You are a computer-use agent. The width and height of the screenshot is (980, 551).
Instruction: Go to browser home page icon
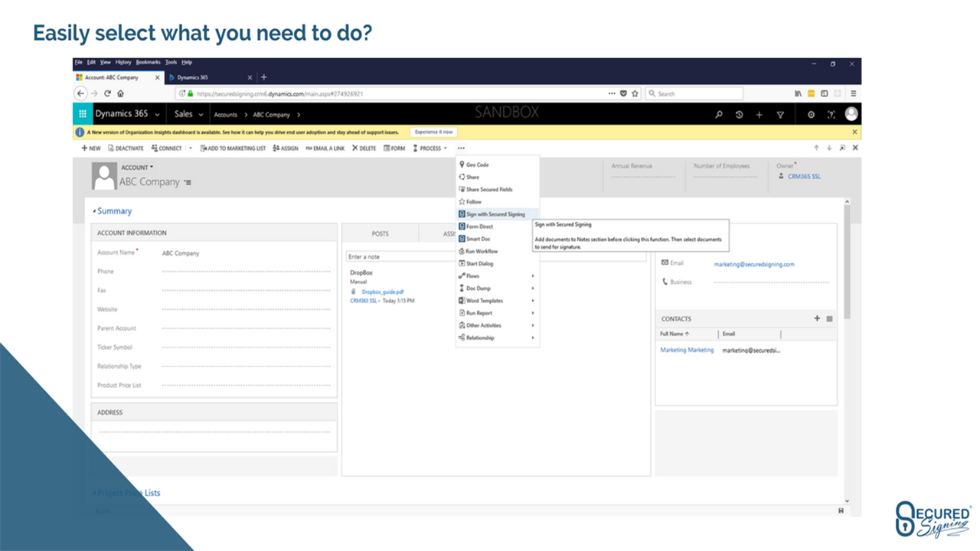coord(121,93)
